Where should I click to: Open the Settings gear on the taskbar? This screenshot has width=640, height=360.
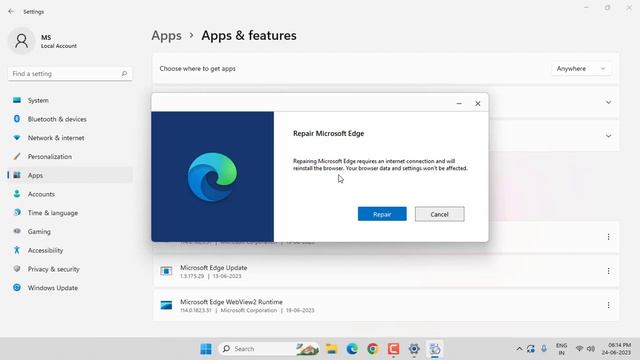click(x=414, y=349)
